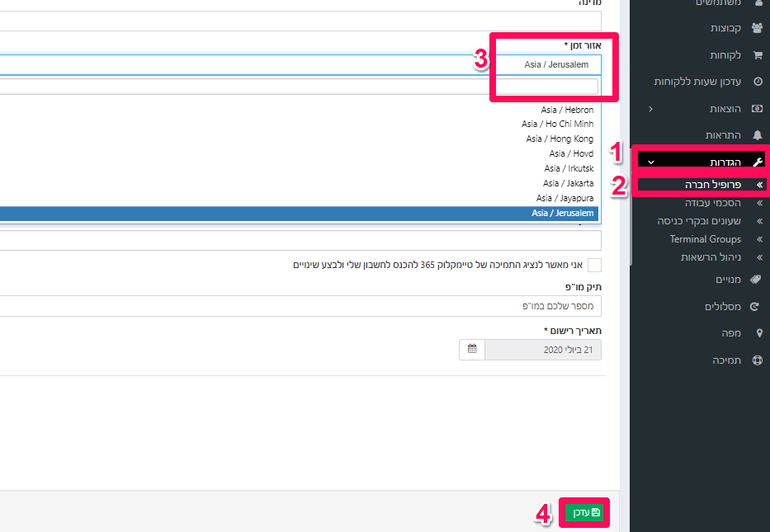Choose Asia / Jakarta timezone option

(x=568, y=183)
